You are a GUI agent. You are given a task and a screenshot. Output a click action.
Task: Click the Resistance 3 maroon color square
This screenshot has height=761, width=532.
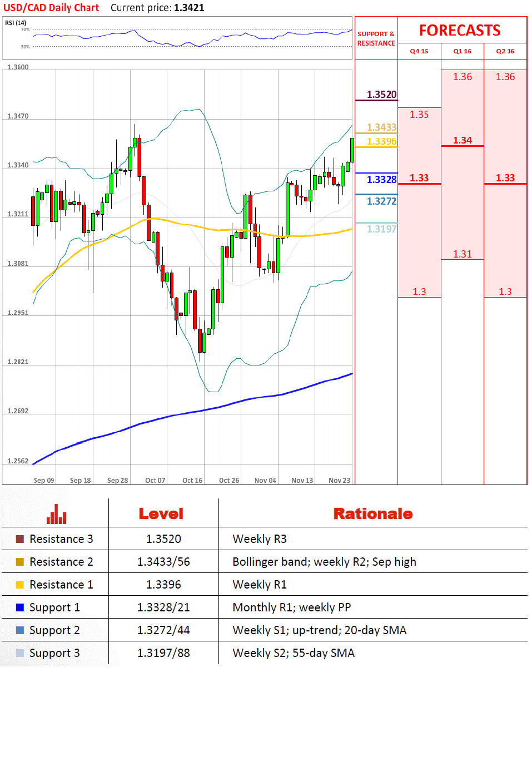(x=20, y=539)
